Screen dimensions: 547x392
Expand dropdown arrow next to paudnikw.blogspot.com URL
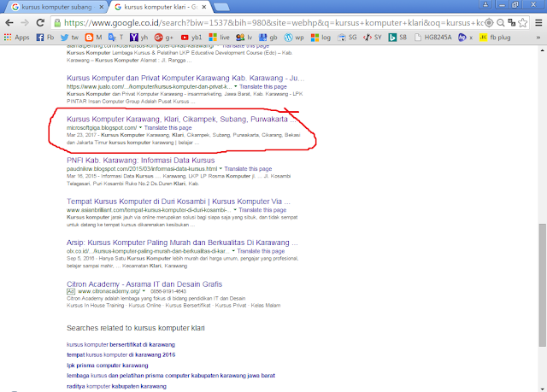pyautogui.click(x=221, y=168)
